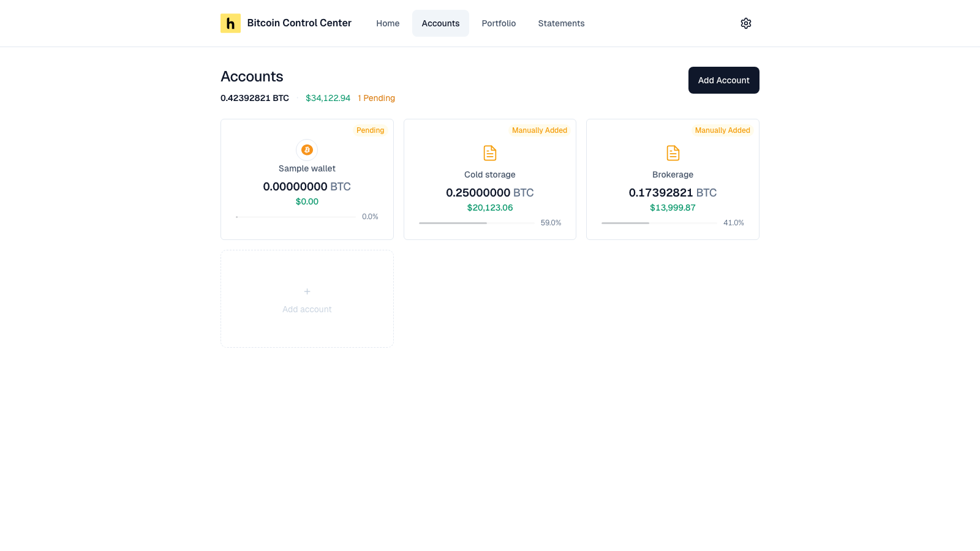Click the 0.25000000 BTC balance
The width and height of the screenshot is (980, 551).
point(490,193)
